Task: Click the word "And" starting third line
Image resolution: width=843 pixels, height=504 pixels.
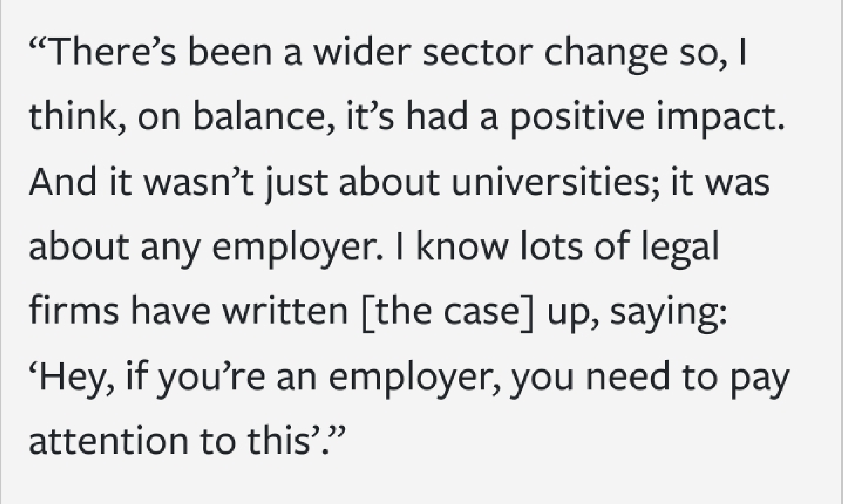Action: tap(62, 182)
